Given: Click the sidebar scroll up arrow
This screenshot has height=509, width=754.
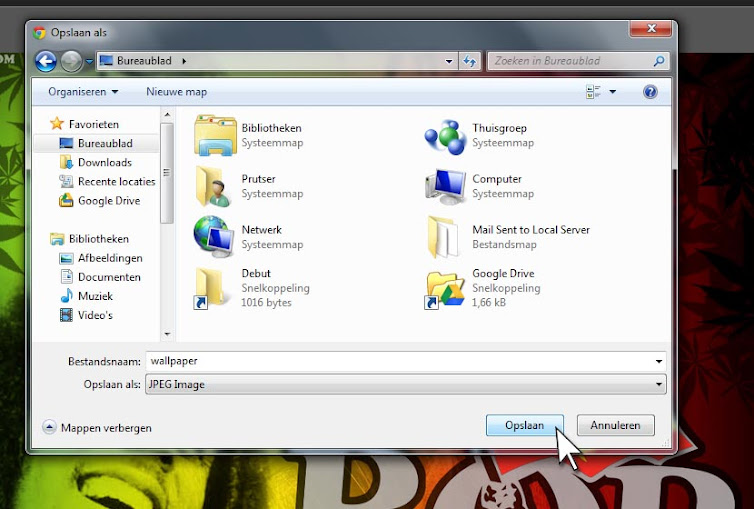Looking at the screenshot, I should click(x=167, y=115).
